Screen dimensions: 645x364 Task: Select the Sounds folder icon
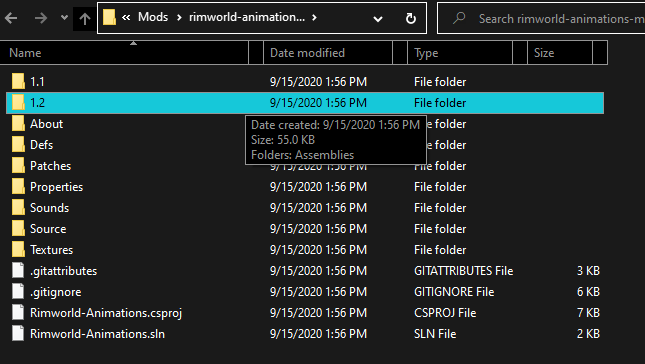click(18, 207)
